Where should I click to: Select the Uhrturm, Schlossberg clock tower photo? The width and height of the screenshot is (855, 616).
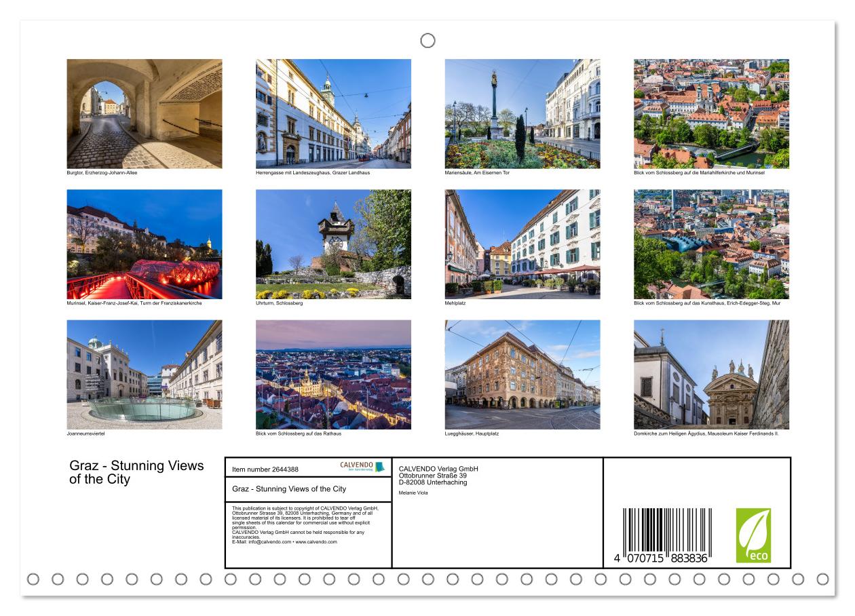tap(333, 244)
